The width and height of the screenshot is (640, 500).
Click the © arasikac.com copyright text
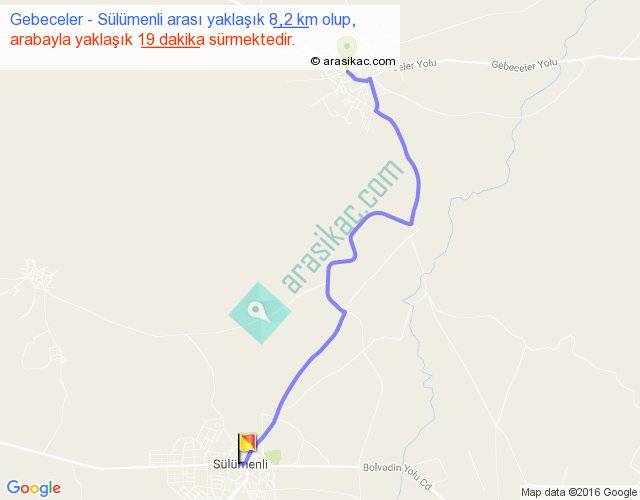(353, 61)
